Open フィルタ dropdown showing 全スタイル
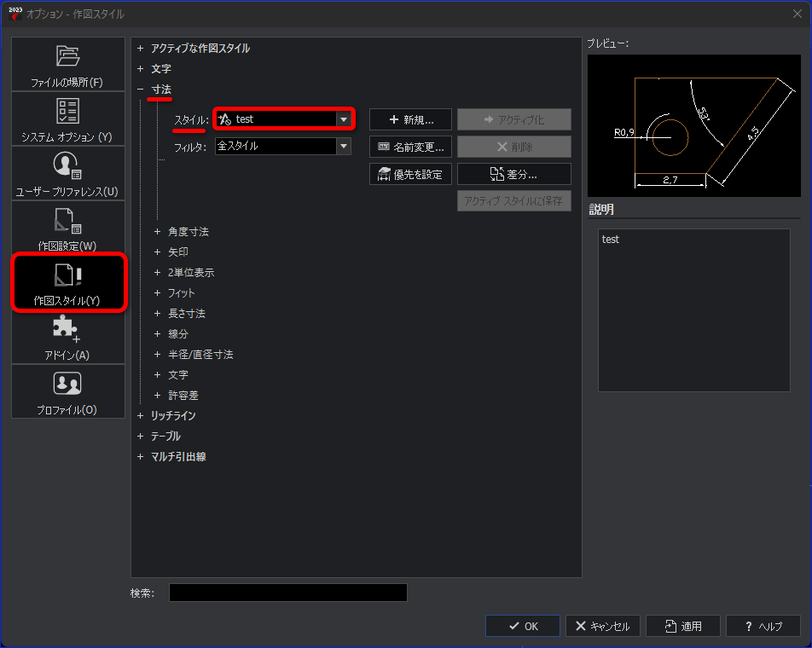This screenshot has width=812, height=648. coord(283,147)
